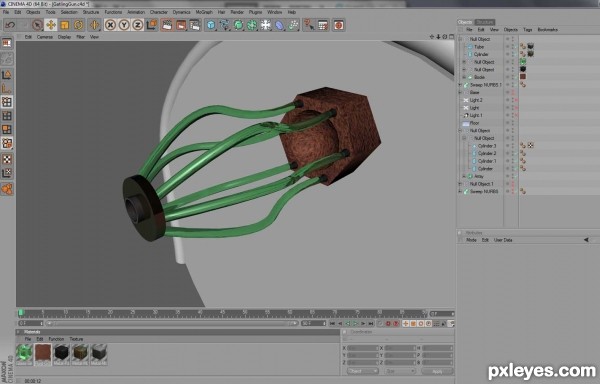Toggle the Tube object enable checkmark

516,47
